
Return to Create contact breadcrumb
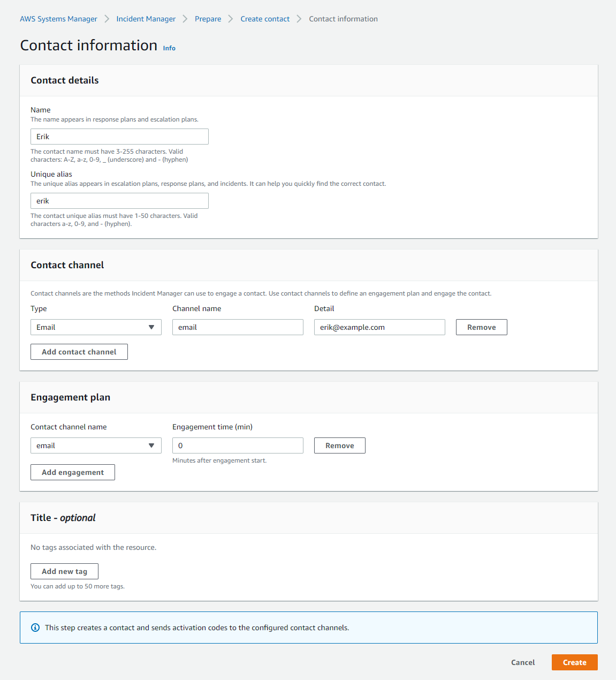click(265, 19)
